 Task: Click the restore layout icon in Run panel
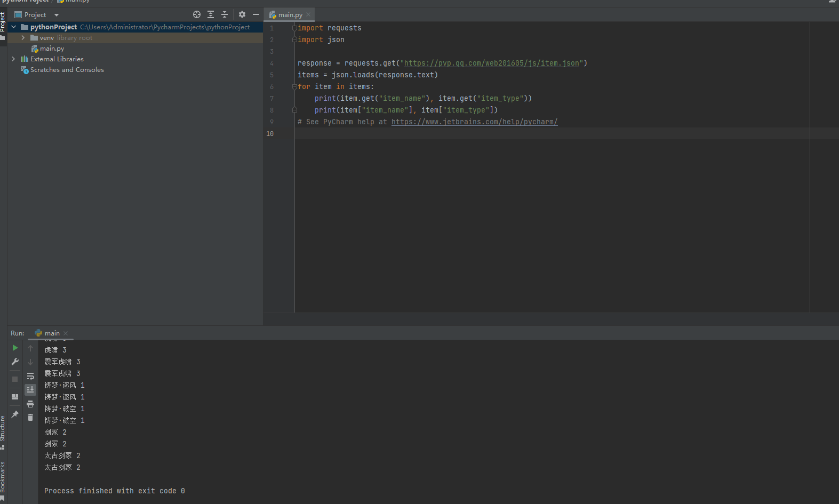tap(15, 397)
